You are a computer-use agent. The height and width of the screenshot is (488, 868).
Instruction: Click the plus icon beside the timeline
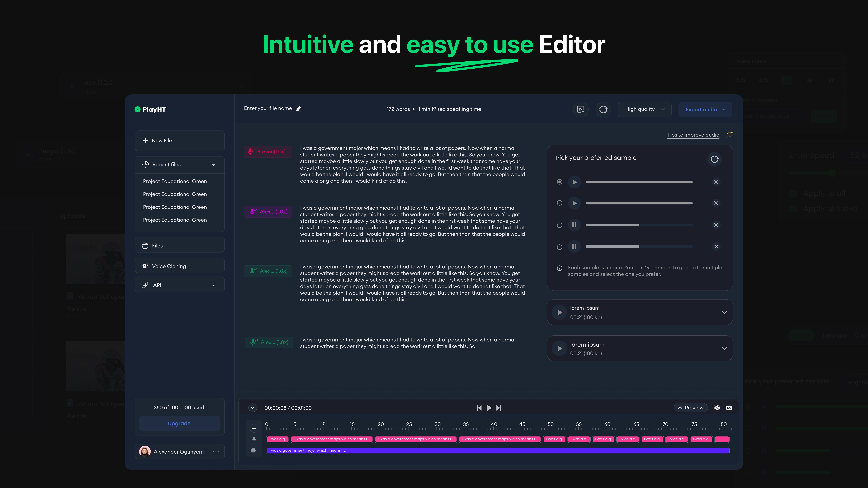pyautogui.click(x=254, y=428)
